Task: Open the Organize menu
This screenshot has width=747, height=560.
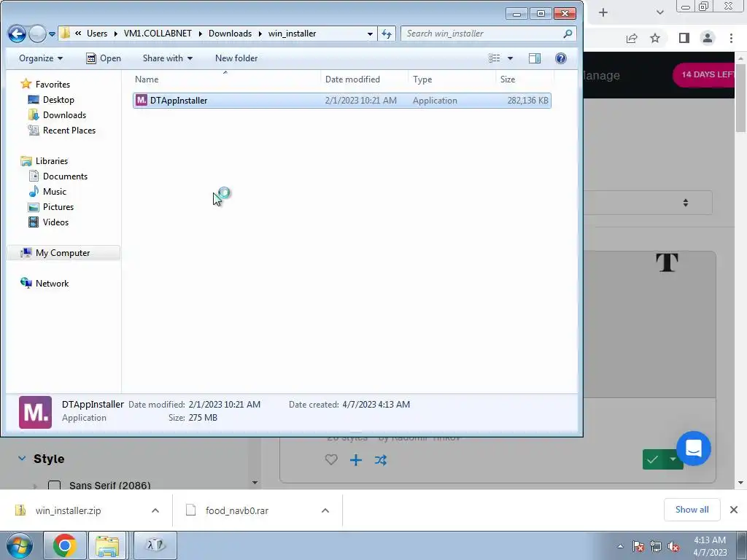Action: (x=41, y=58)
